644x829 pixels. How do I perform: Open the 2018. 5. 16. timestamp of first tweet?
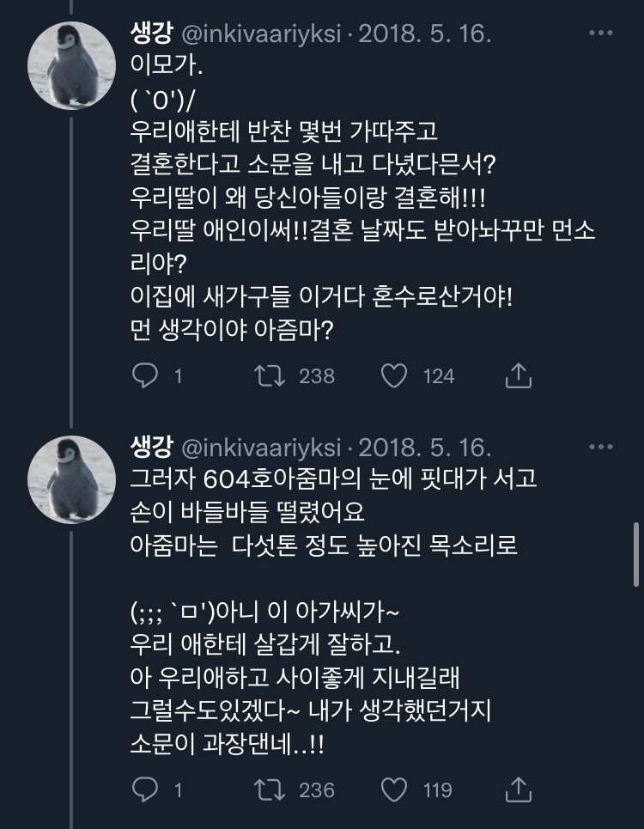(x=424, y=34)
